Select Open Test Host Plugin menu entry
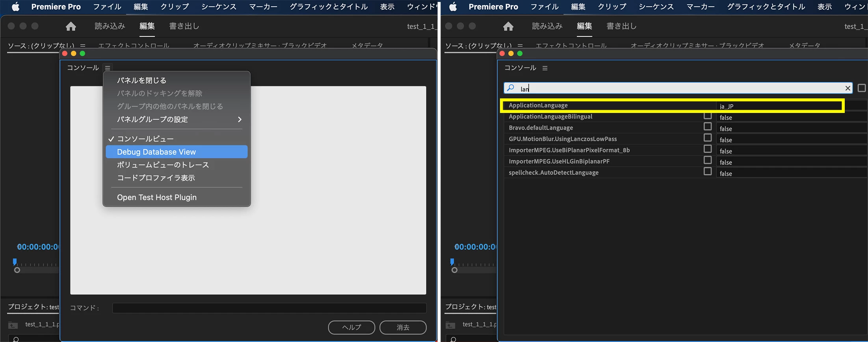The width and height of the screenshot is (868, 342). coord(177,198)
